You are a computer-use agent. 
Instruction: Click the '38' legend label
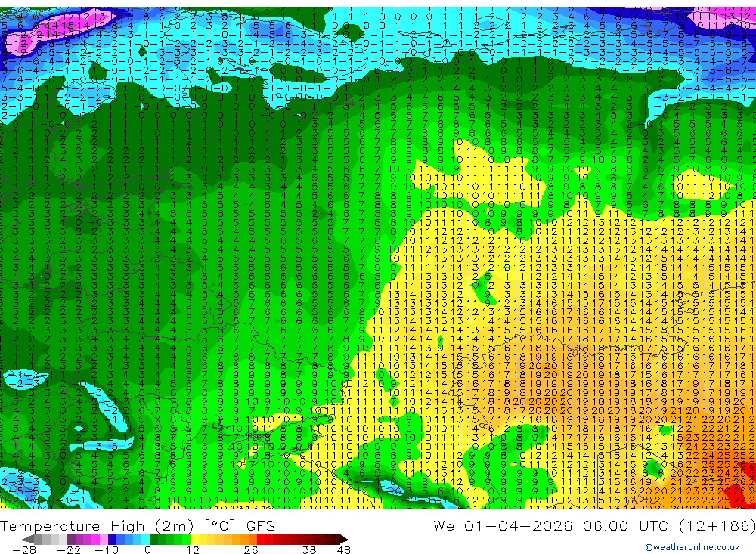(309, 549)
